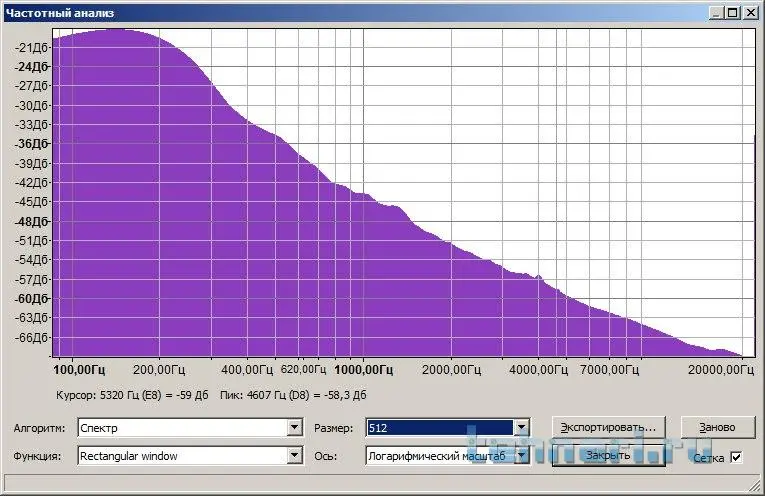Click the -30Дб level label
The width and height of the screenshot is (765, 496).
(x=32, y=105)
